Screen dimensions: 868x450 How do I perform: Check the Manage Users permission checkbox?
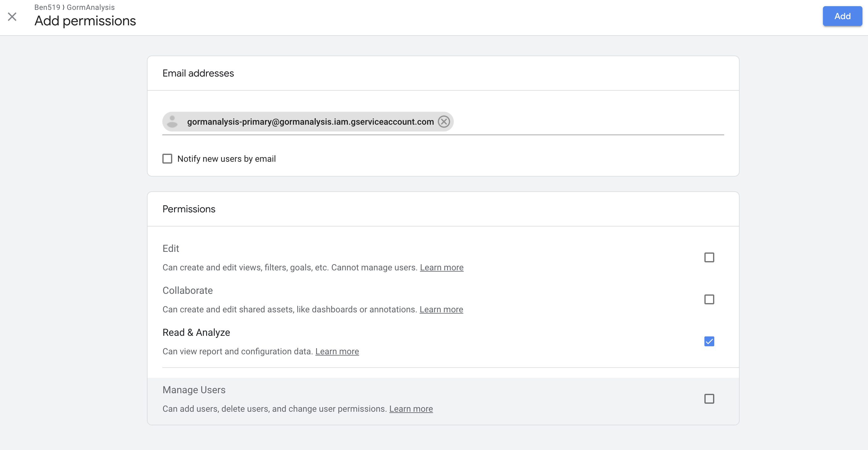click(x=709, y=399)
